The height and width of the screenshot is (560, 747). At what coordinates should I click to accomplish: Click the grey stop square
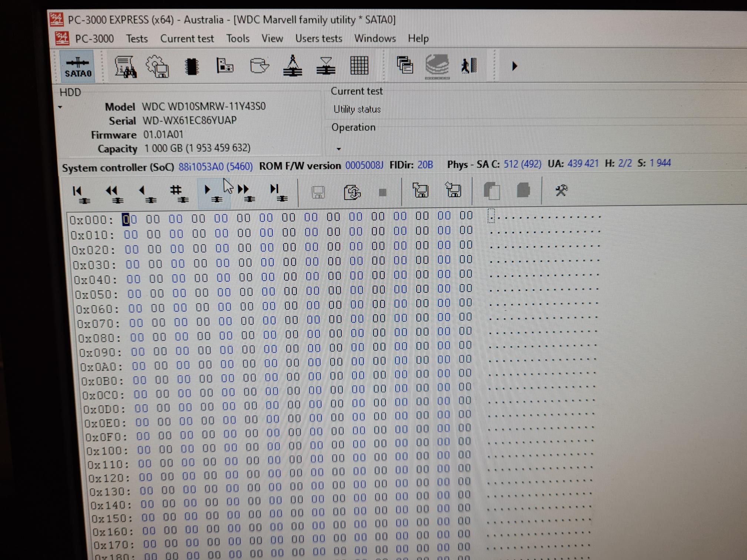(x=383, y=192)
